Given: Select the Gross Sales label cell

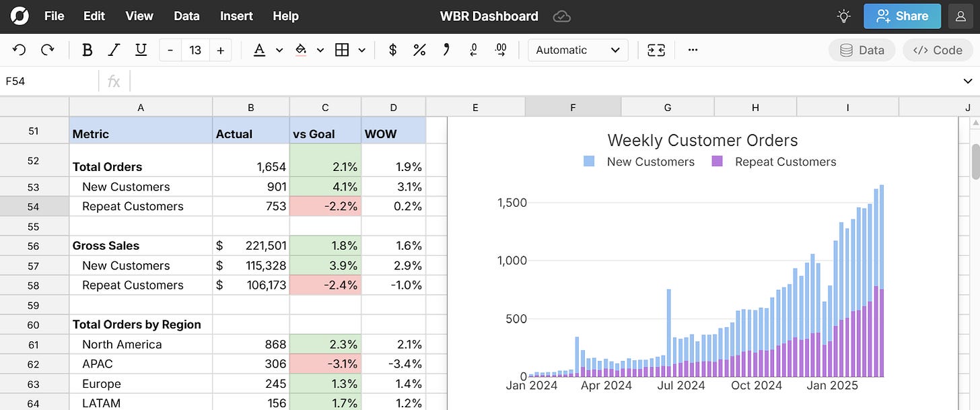Looking at the screenshot, I should coord(141,246).
